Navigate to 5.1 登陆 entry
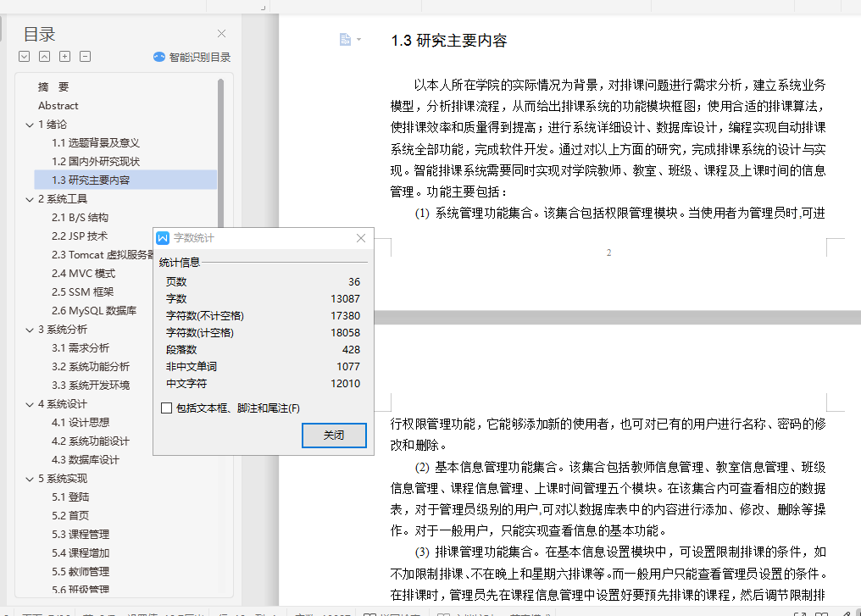This screenshot has height=616, width=861. coord(70,497)
